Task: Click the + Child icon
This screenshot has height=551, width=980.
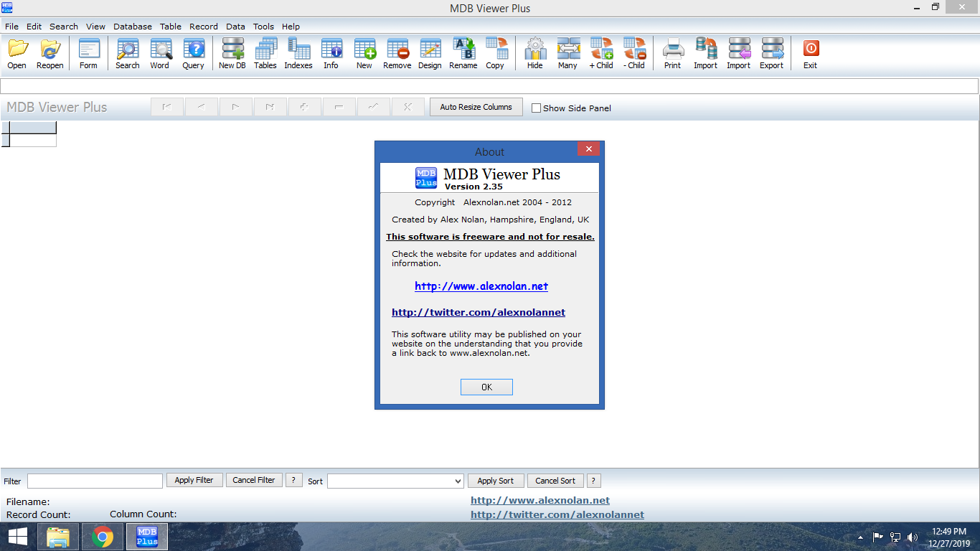Action: coord(601,49)
